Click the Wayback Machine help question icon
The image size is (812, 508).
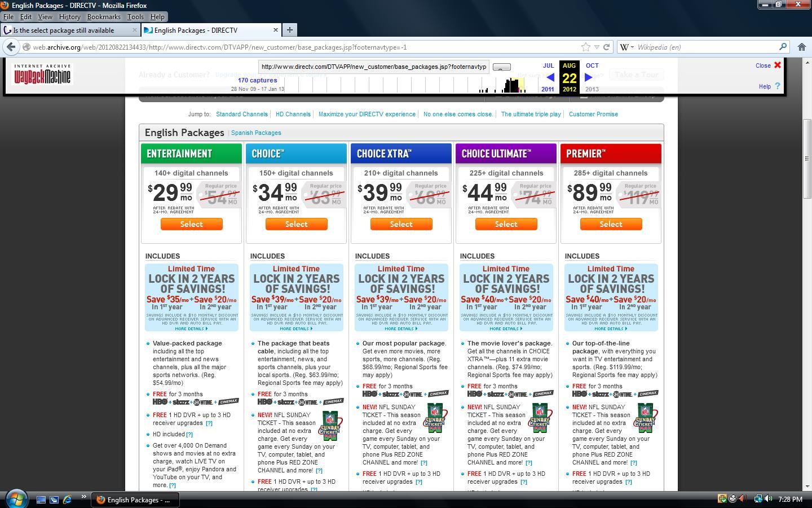tap(778, 86)
